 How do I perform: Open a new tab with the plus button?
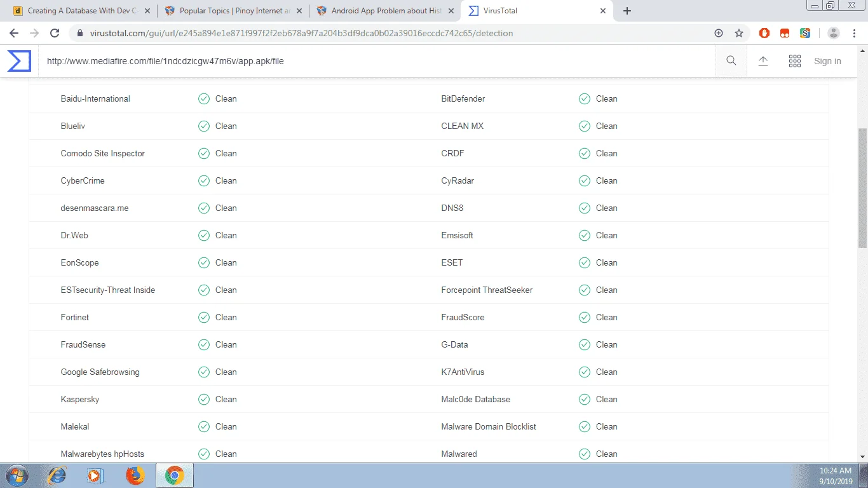pos(627,11)
